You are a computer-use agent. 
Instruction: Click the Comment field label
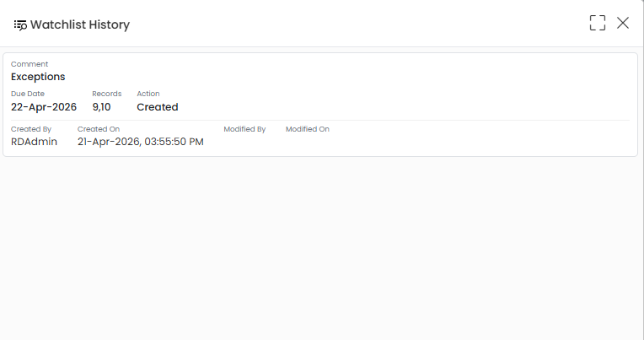pyautogui.click(x=30, y=64)
